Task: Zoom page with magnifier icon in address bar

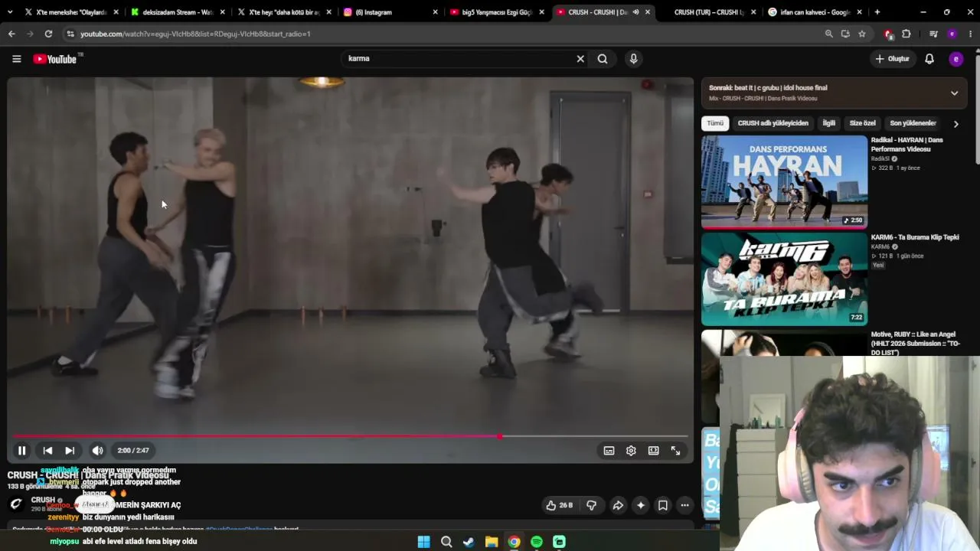Action: pos(828,34)
